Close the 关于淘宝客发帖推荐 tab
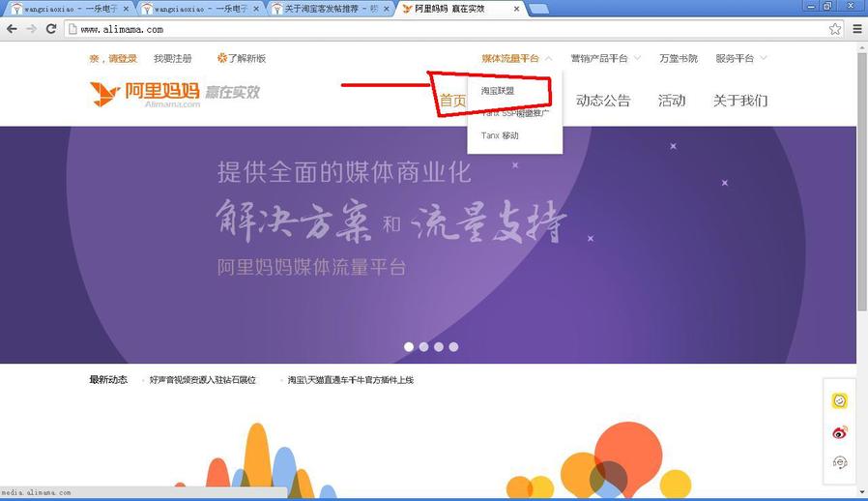The height and width of the screenshot is (501, 868). (387, 9)
